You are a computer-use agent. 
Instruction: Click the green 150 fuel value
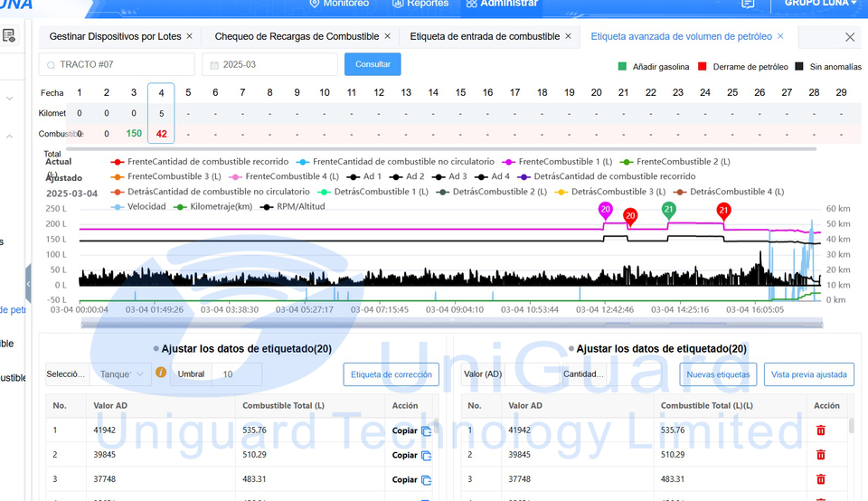[x=134, y=134]
